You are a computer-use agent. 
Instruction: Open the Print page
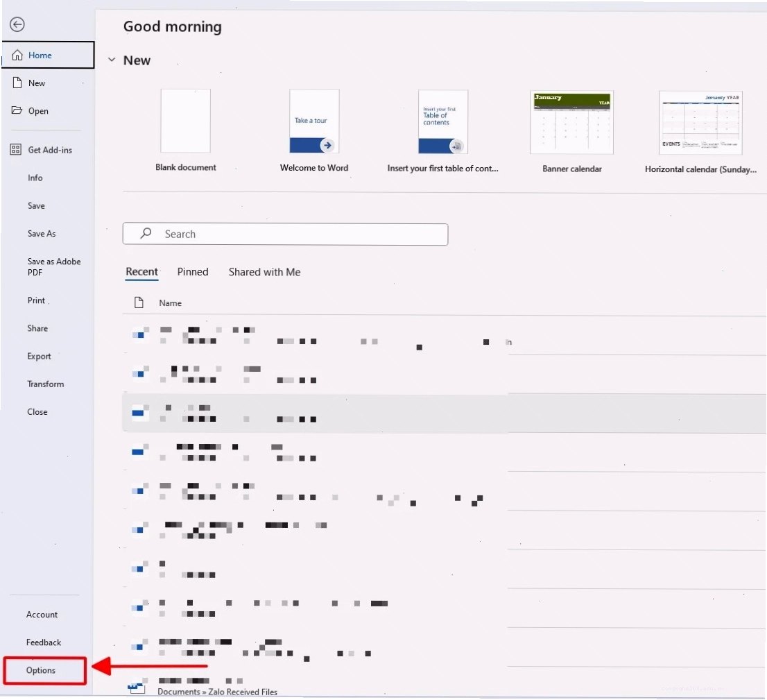tap(36, 300)
